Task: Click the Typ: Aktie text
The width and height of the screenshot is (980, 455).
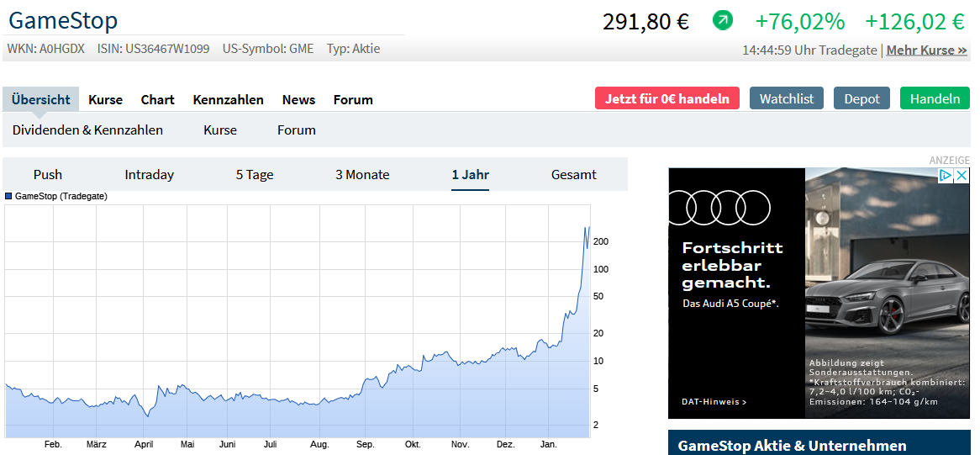Action: point(353,48)
